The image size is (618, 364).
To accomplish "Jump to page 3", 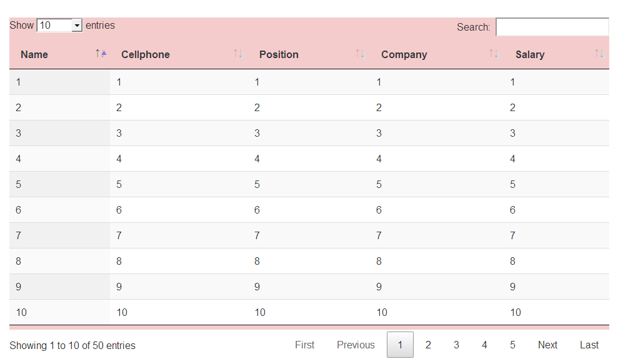I will point(456,345).
